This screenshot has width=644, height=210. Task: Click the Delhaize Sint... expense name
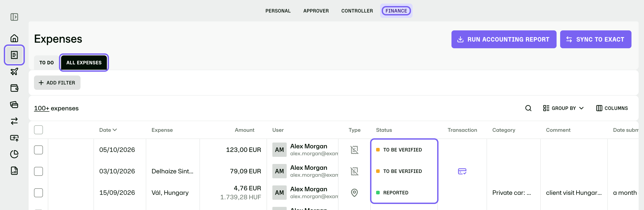tap(172, 171)
